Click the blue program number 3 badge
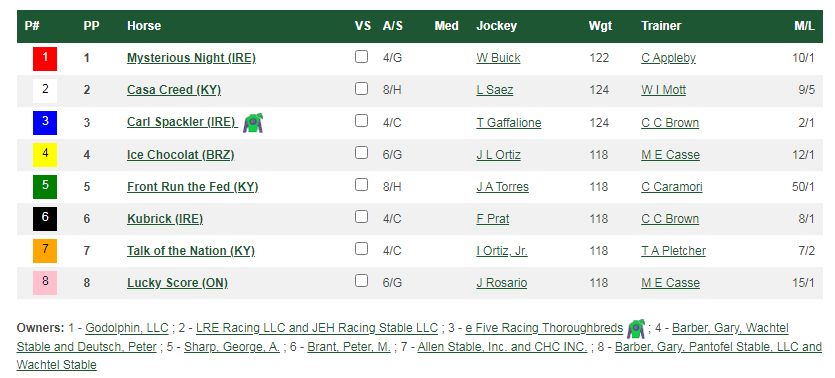Image resolution: width=835 pixels, height=378 pixels. click(x=45, y=122)
